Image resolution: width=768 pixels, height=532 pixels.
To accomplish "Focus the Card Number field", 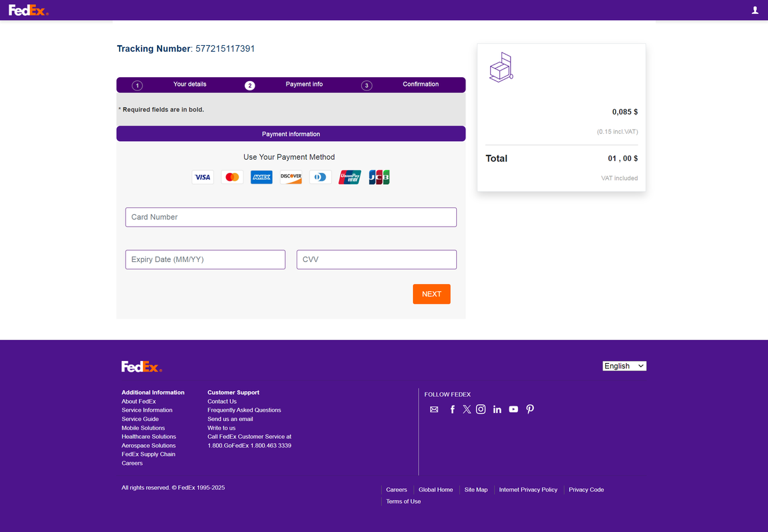I will (291, 217).
